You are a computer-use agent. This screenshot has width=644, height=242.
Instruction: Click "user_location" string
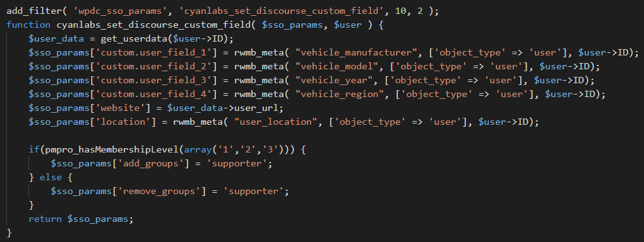pyautogui.click(x=277, y=123)
